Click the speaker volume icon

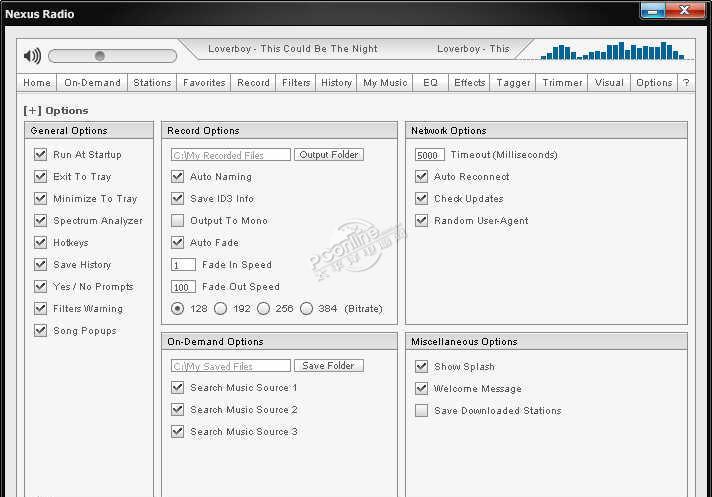point(32,56)
